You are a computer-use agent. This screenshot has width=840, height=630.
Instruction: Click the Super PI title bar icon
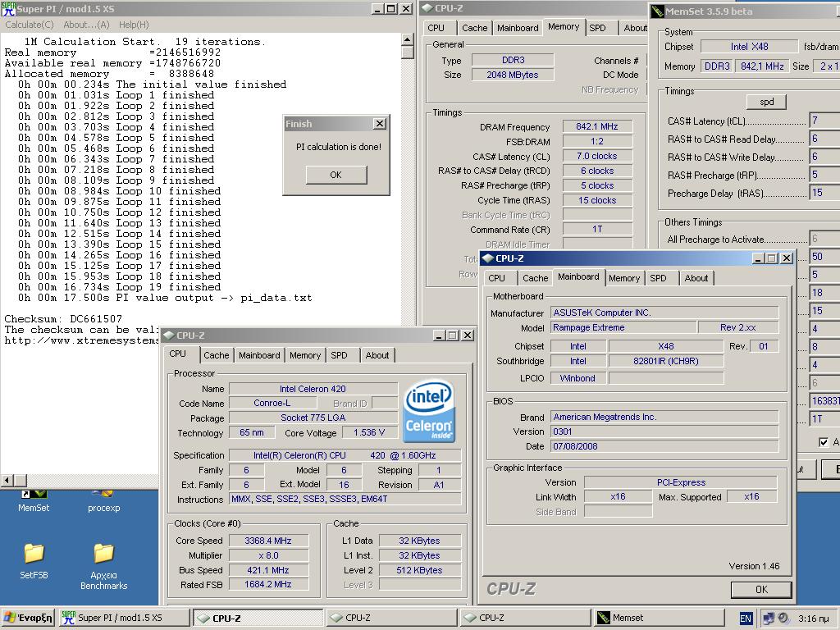click(8, 9)
